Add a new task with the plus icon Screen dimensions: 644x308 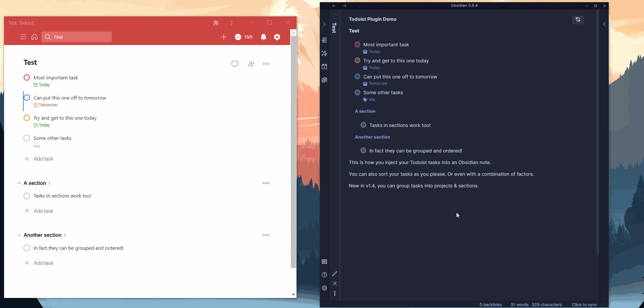click(x=224, y=37)
